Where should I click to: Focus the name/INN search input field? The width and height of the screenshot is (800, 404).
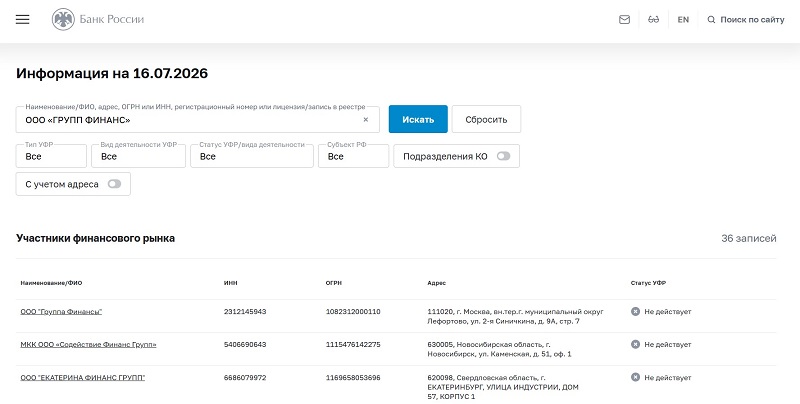(x=197, y=120)
